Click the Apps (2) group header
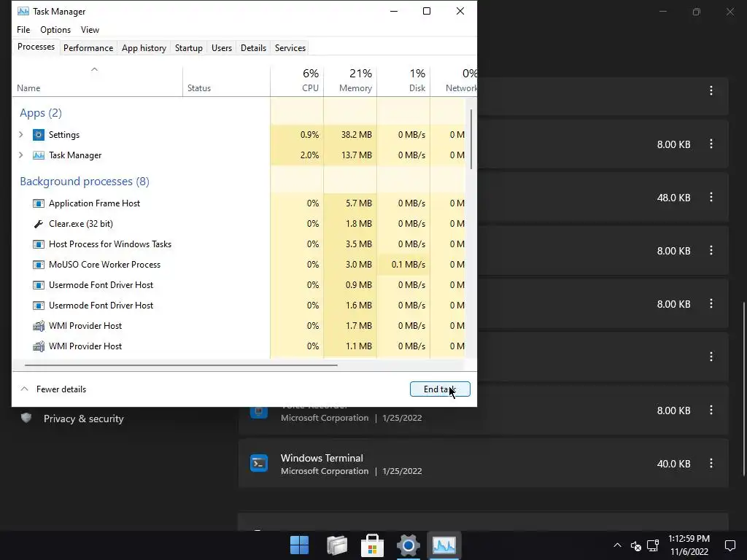The height and width of the screenshot is (560, 747). 41,113
